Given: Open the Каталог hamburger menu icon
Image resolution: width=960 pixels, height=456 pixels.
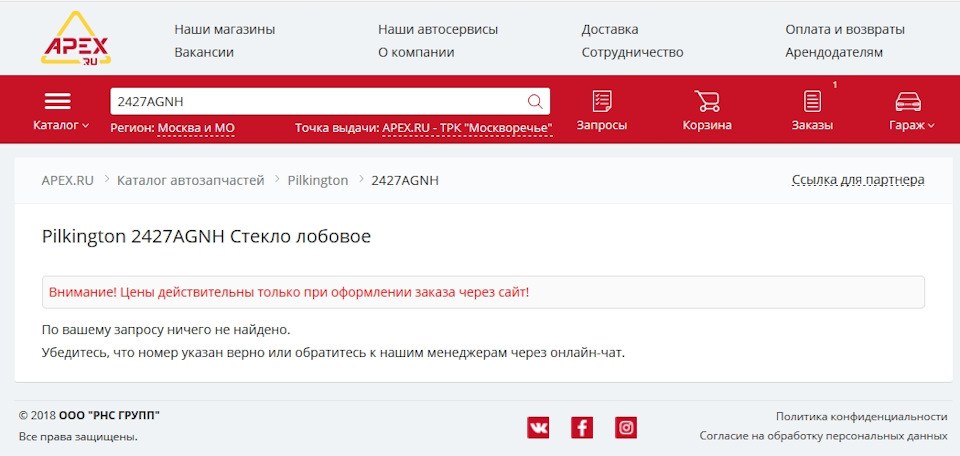Looking at the screenshot, I should coord(58,101).
